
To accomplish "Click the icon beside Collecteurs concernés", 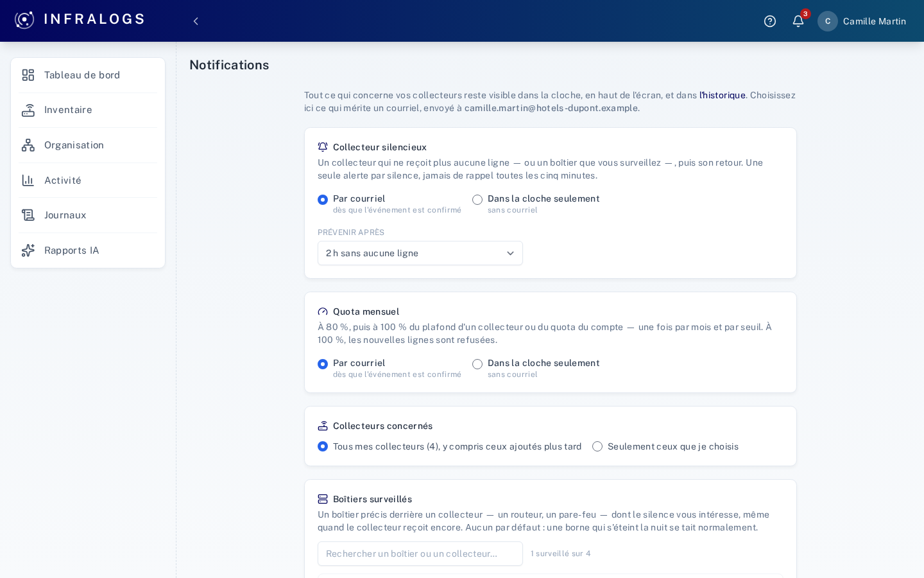I will (x=323, y=426).
